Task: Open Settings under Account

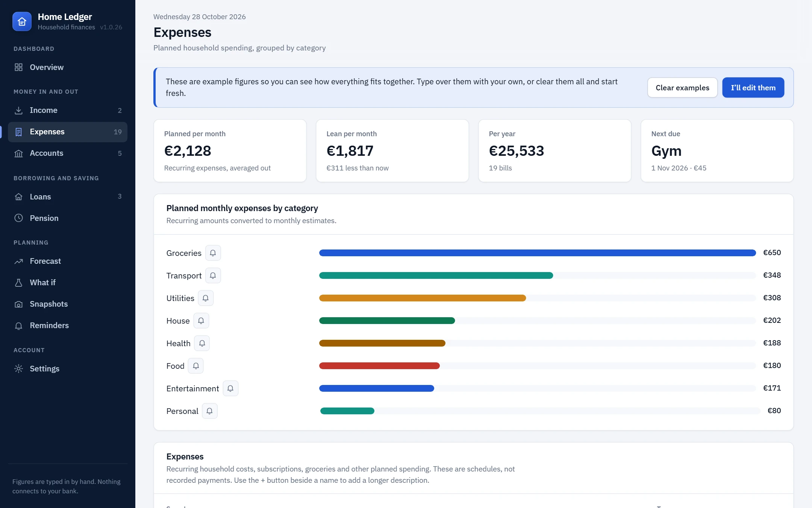Action: coord(68,369)
